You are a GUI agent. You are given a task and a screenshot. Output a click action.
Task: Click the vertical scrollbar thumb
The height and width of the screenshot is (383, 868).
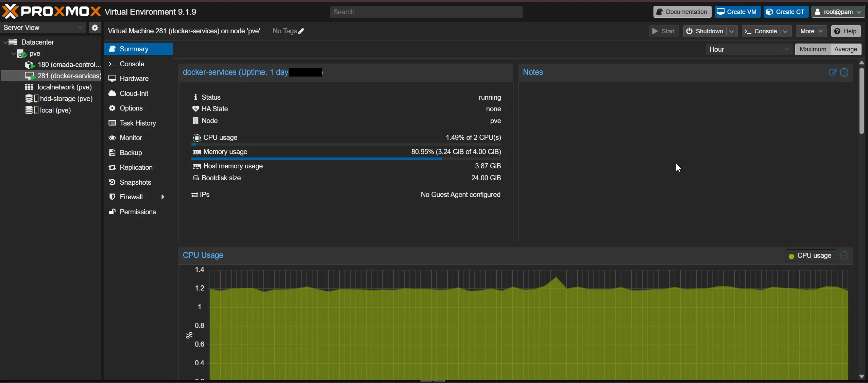point(862,101)
